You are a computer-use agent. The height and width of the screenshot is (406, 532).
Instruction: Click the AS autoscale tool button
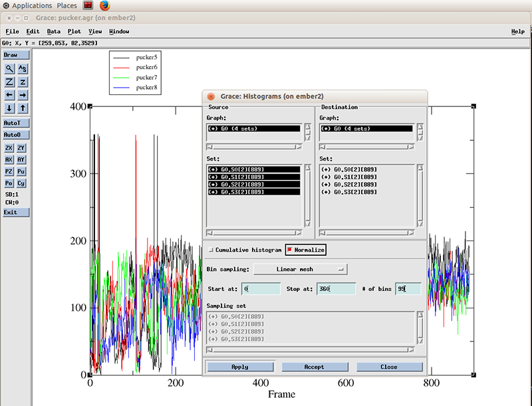(x=23, y=68)
